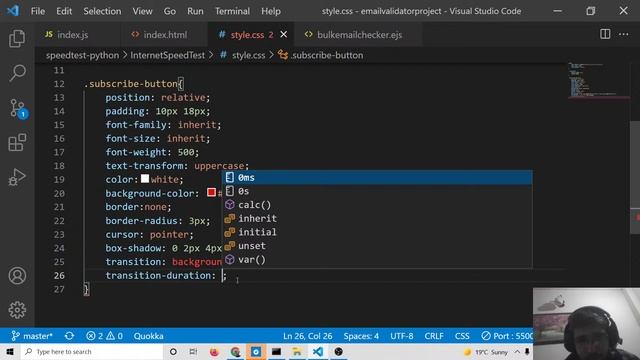Expand speedtest-python breadcrumb
The height and width of the screenshot is (360, 640).
[82, 55]
